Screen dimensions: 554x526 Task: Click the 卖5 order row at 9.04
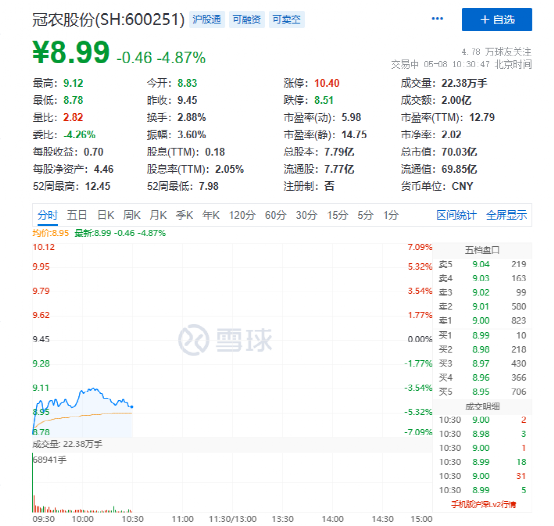pos(482,264)
